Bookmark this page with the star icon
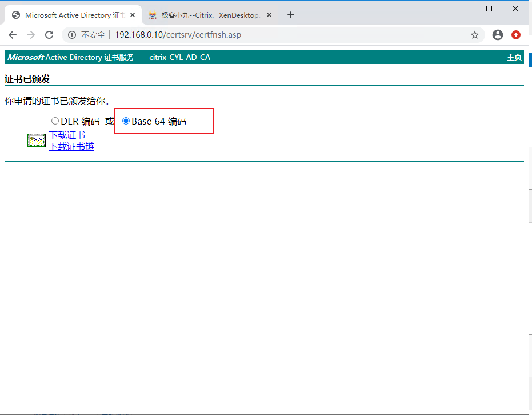This screenshot has height=415, width=532. pyautogui.click(x=474, y=35)
